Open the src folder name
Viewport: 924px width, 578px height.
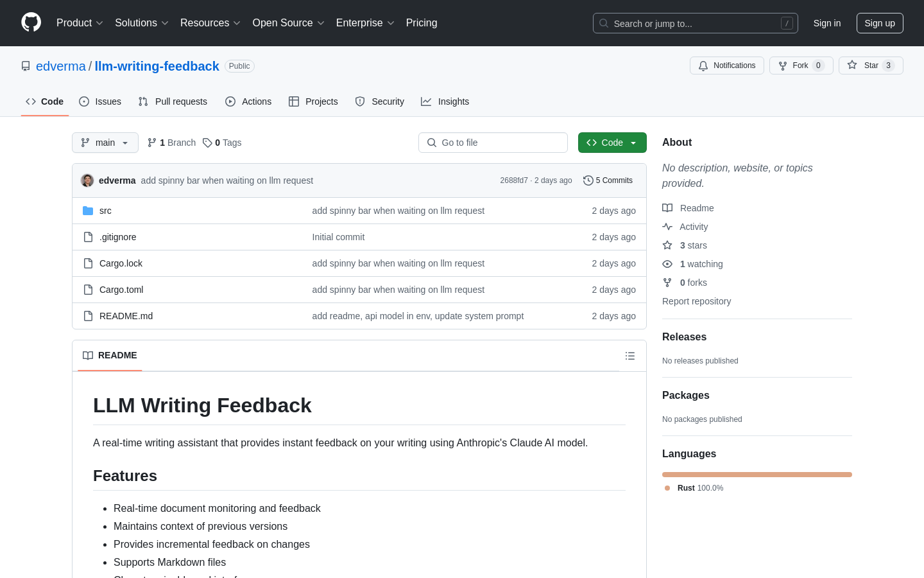(105, 211)
